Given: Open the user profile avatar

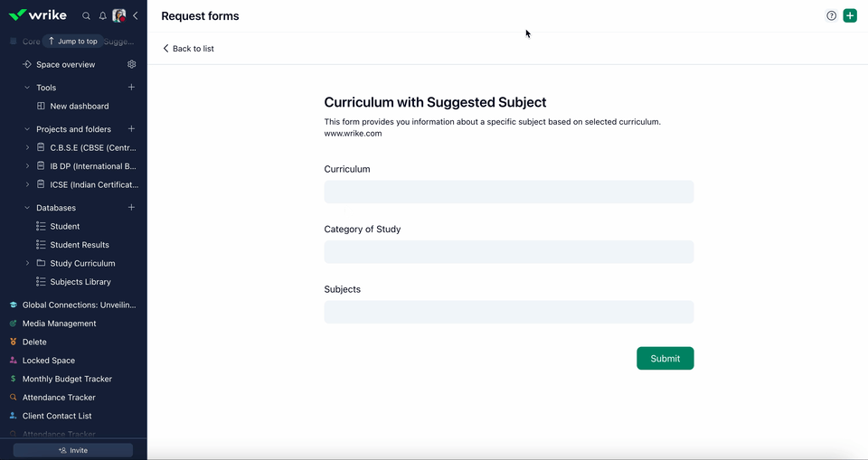Looking at the screenshot, I should point(119,15).
